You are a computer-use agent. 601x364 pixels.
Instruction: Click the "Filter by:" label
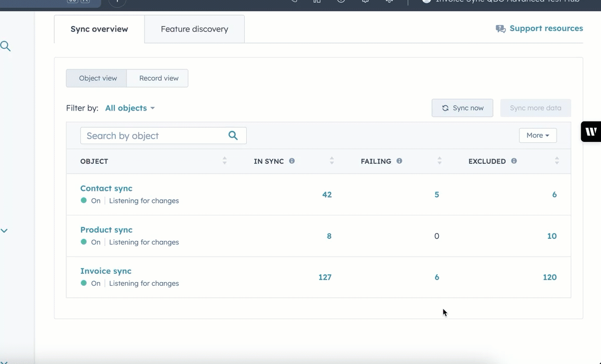[x=82, y=108]
